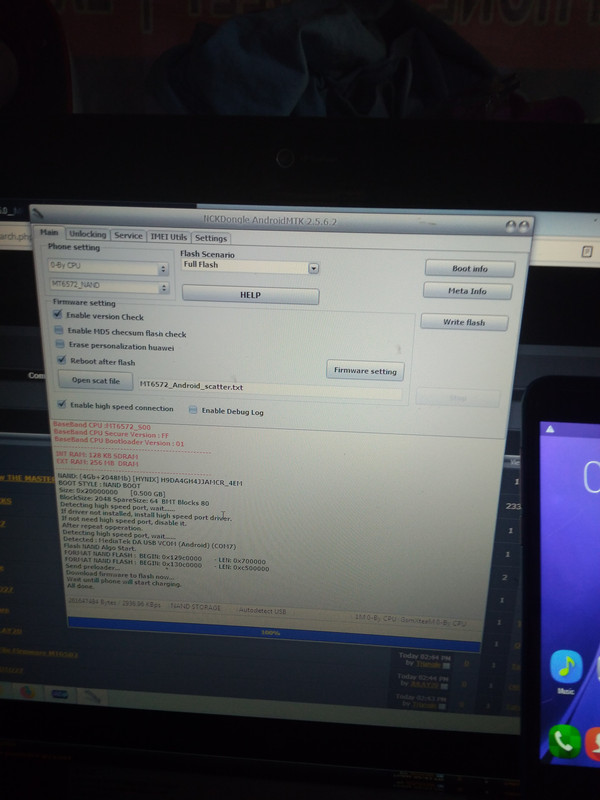Open the Main tab
Viewport: 600px width, 800px height.
tap(49, 232)
